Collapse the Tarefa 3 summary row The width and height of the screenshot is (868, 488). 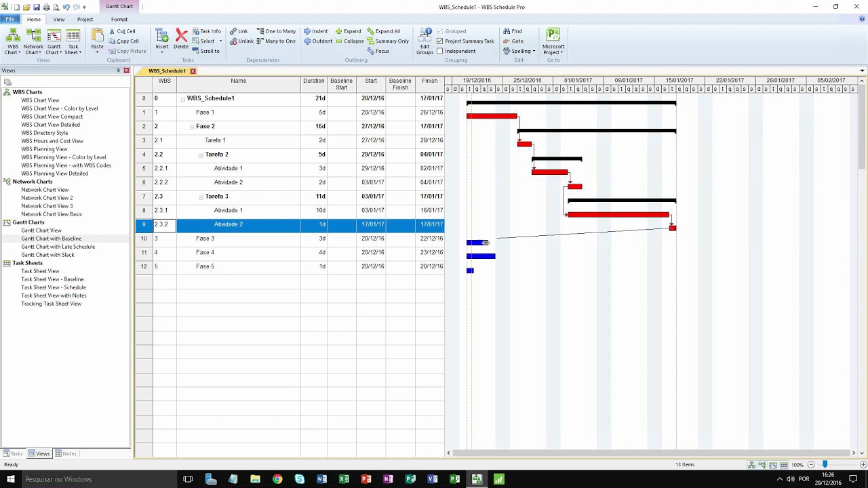click(x=201, y=197)
